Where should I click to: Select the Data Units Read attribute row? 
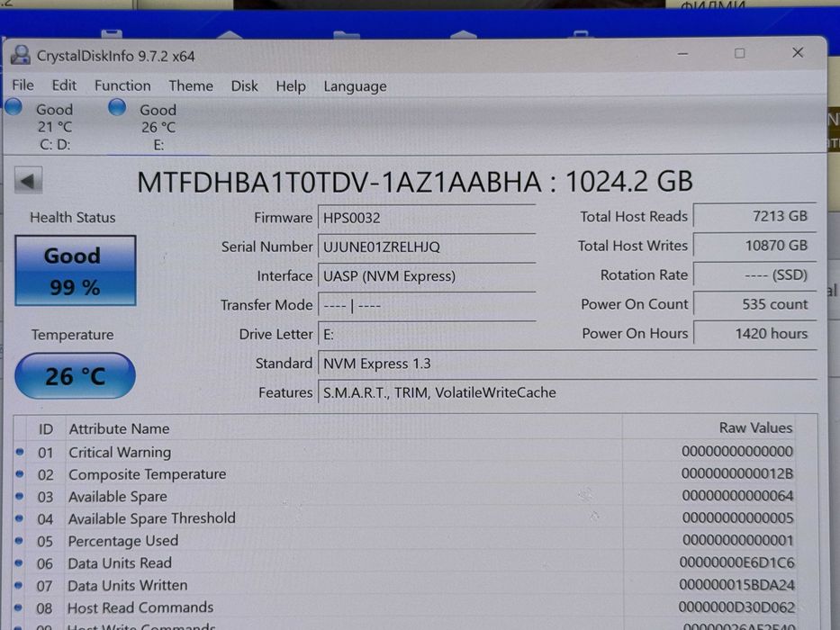(x=405, y=563)
